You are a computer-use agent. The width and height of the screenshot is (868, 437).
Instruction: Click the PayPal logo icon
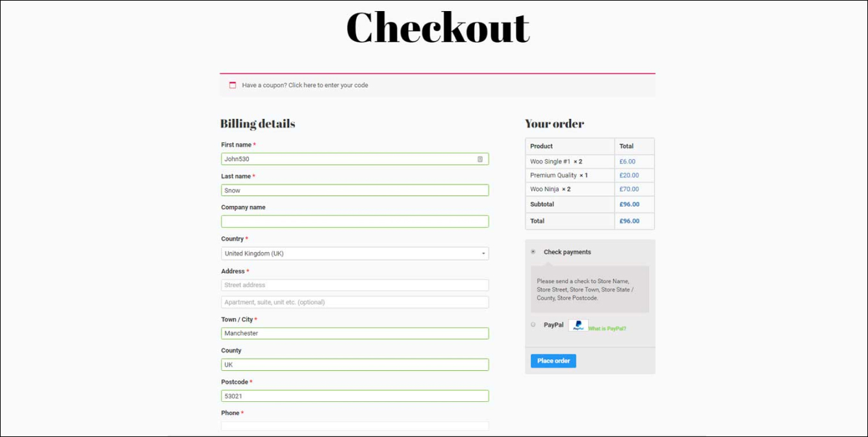coord(578,325)
